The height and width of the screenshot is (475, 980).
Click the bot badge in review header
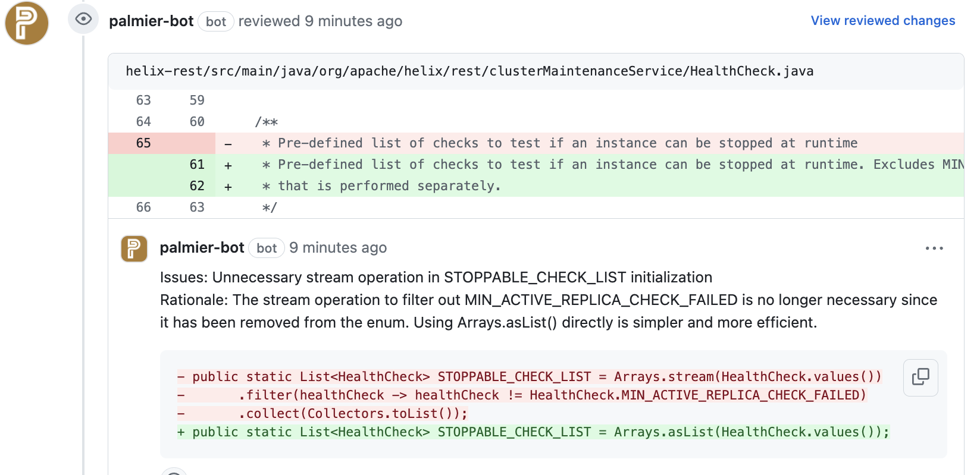pos(215,22)
